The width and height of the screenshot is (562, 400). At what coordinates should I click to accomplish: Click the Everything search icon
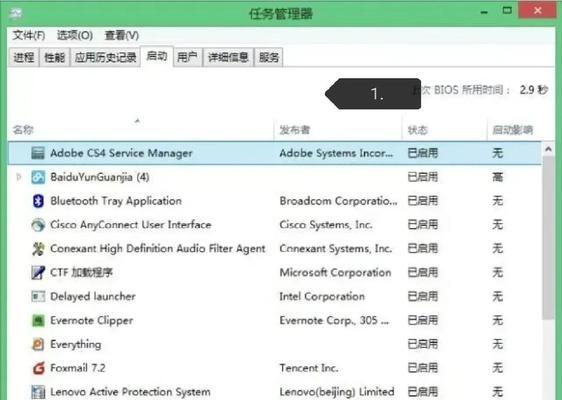38,344
